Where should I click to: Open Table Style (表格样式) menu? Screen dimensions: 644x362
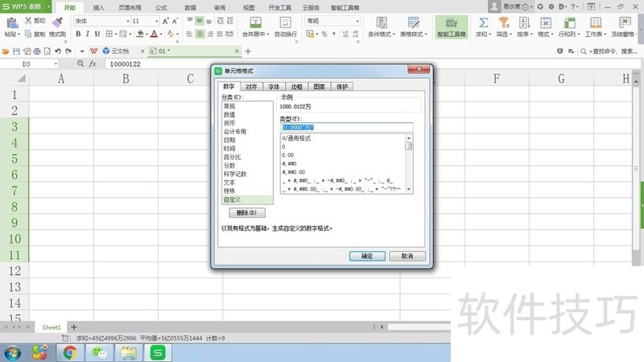coord(414,27)
